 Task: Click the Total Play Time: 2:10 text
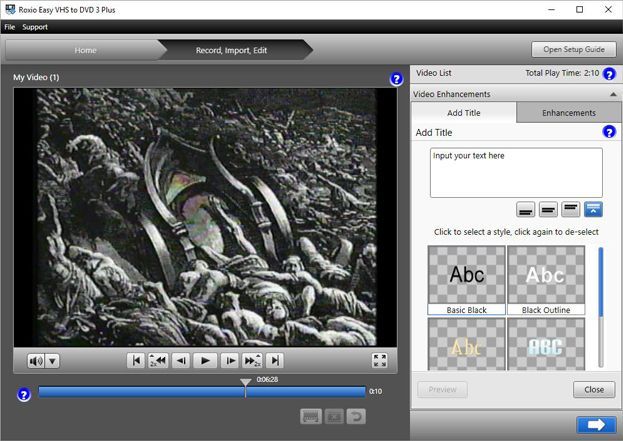[562, 73]
